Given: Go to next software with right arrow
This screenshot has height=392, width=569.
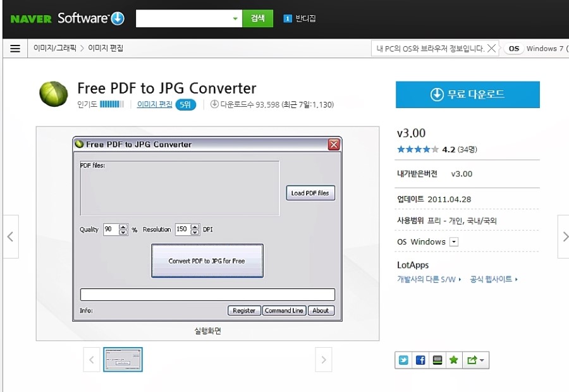Looking at the screenshot, I should pyautogui.click(x=563, y=236).
